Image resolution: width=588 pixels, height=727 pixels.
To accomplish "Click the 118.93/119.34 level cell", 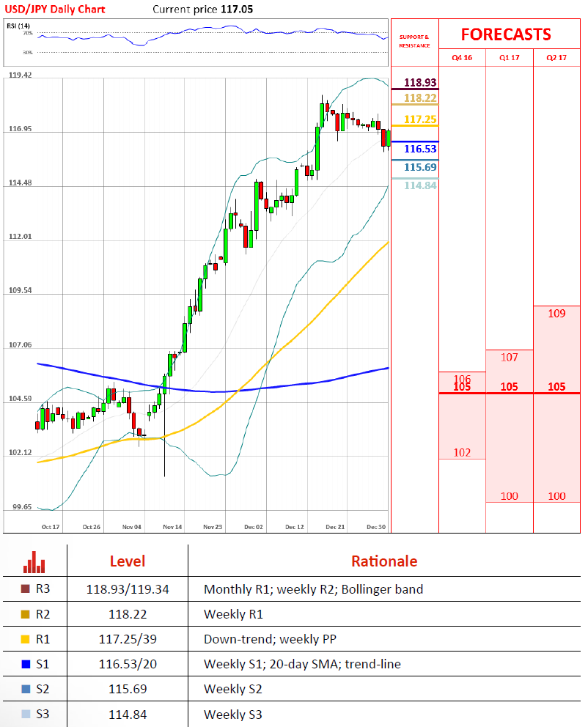I will pos(128,589).
